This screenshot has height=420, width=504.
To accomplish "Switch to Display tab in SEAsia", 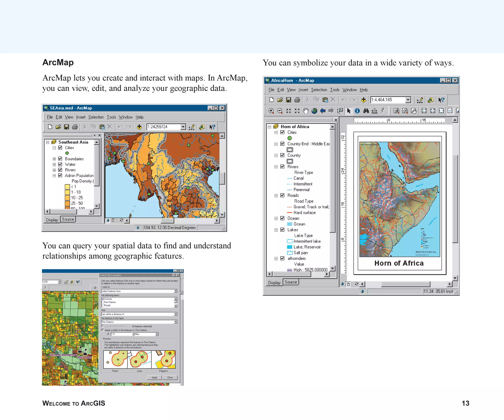I will click(52, 220).
